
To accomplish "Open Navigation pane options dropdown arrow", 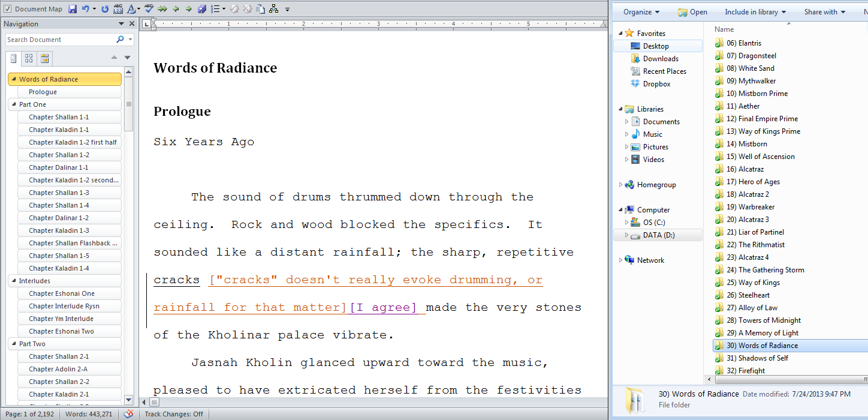I will 121,24.
